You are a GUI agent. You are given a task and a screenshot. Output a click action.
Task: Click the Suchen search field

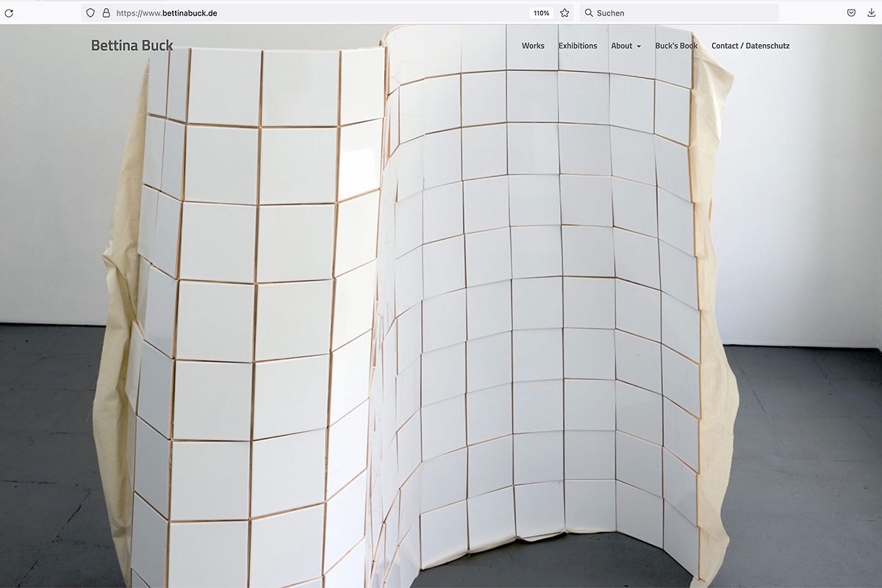pyautogui.click(x=679, y=13)
